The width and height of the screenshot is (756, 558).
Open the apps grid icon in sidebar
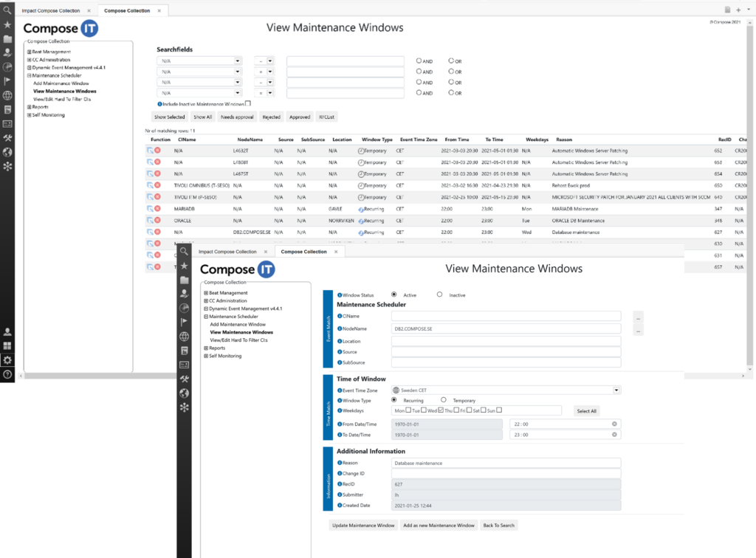point(7,346)
